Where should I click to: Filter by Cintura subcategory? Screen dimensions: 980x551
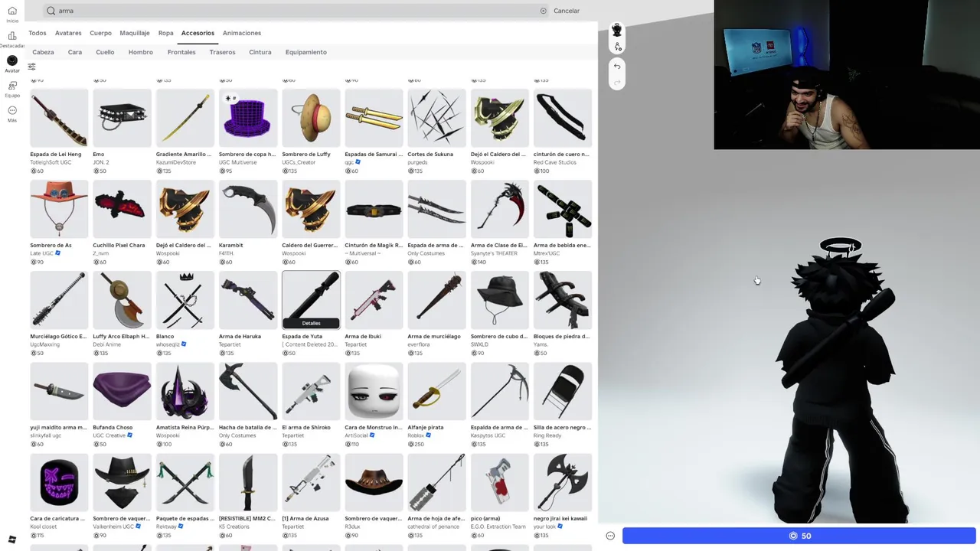[260, 52]
